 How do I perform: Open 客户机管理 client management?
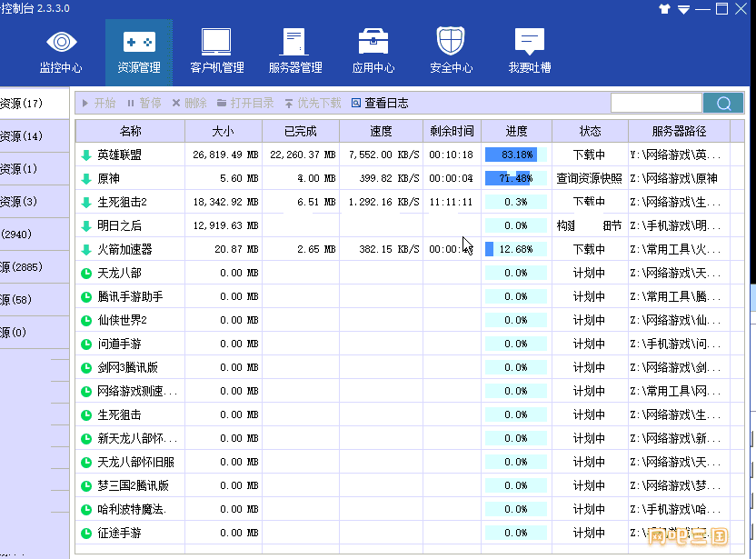pyautogui.click(x=217, y=52)
